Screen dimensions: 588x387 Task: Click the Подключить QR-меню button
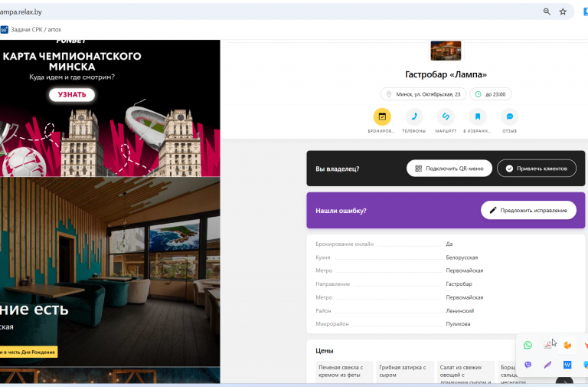click(449, 169)
